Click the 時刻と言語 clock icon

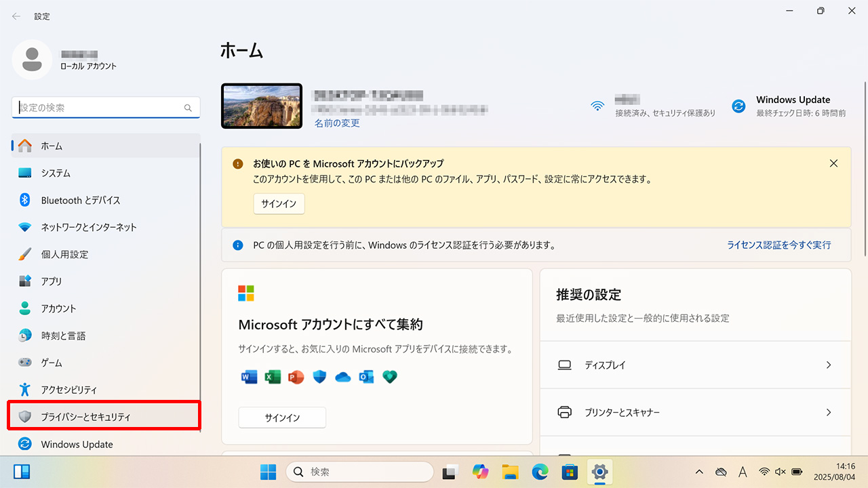click(25, 335)
